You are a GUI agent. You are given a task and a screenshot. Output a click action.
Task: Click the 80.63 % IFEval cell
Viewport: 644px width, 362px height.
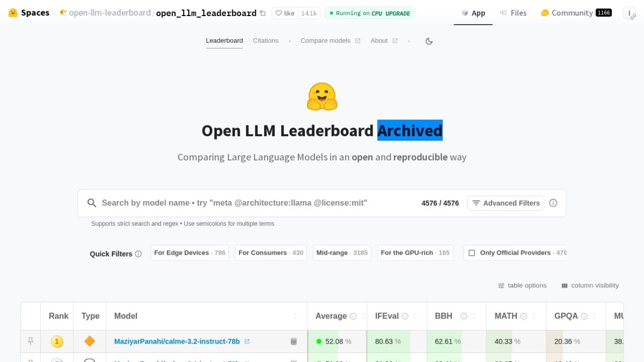coord(397,341)
